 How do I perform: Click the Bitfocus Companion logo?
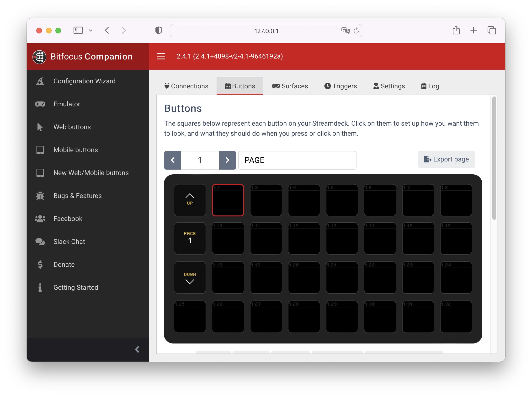[x=39, y=57]
